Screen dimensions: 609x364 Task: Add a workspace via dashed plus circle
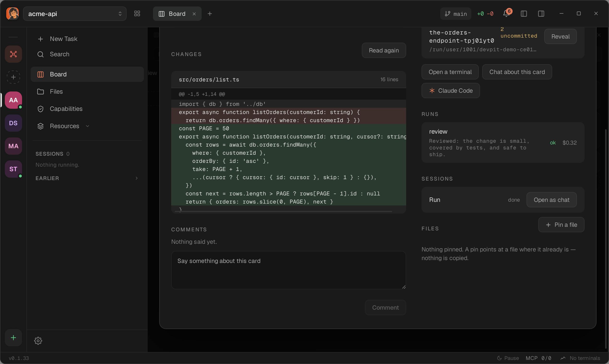point(13,77)
